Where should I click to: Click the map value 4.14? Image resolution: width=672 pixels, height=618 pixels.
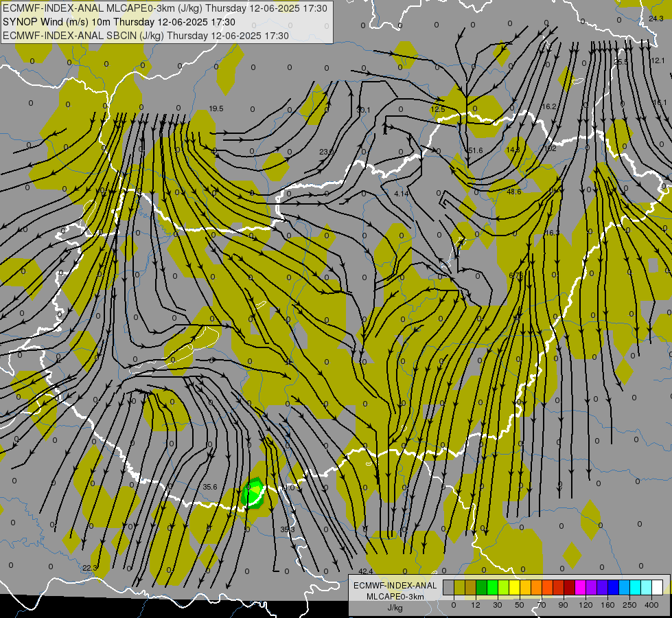tap(401, 194)
